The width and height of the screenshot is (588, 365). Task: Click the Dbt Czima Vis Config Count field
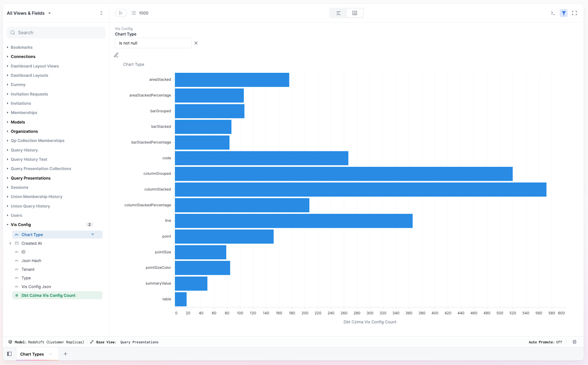click(x=48, y=295)
